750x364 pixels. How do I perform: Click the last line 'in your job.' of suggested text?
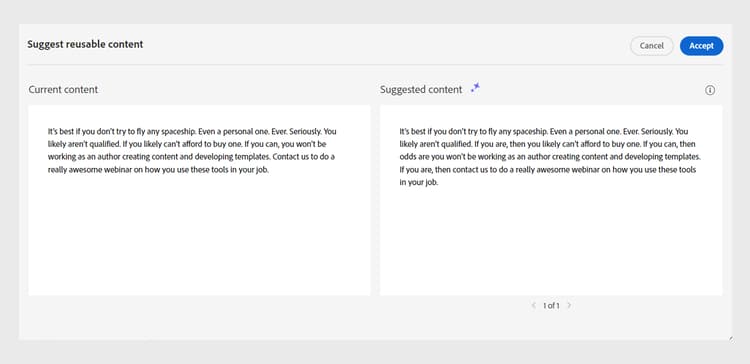click(x=419, y=183)
